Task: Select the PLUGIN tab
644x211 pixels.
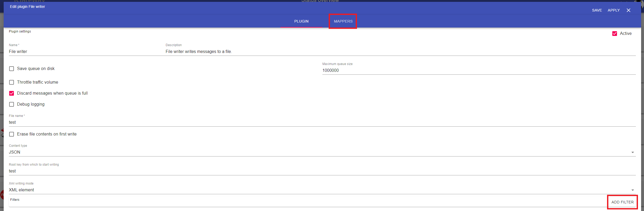Action: (x=301, y=21)
